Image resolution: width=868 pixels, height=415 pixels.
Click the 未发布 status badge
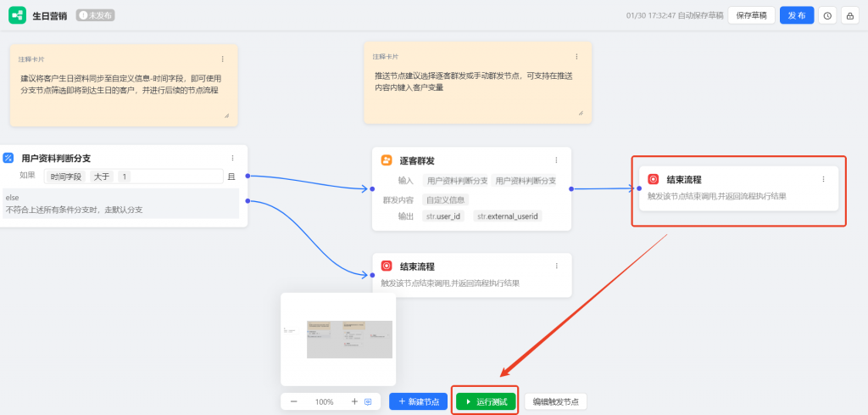tap(95, 15)
